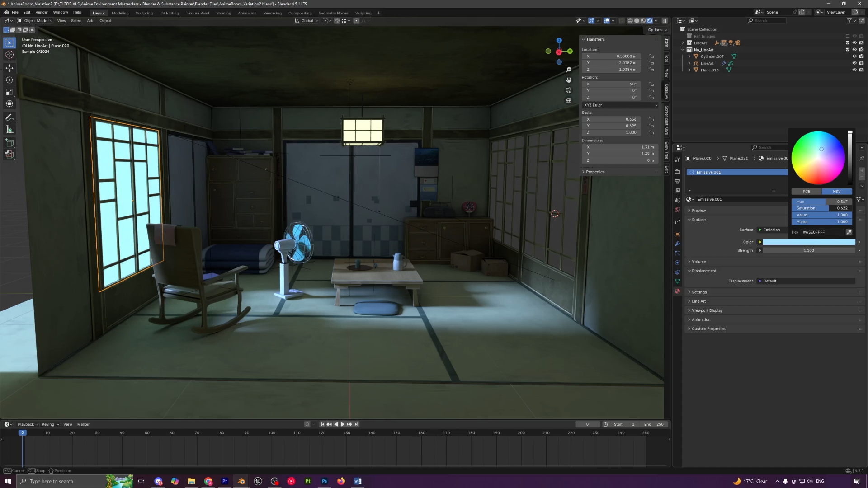868x488 pixels.
Task: Click the timeline play button
Action: 342,424
